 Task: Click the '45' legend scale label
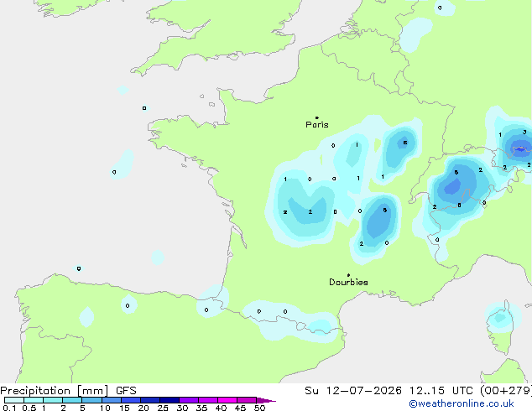click(x=240, y=408)
